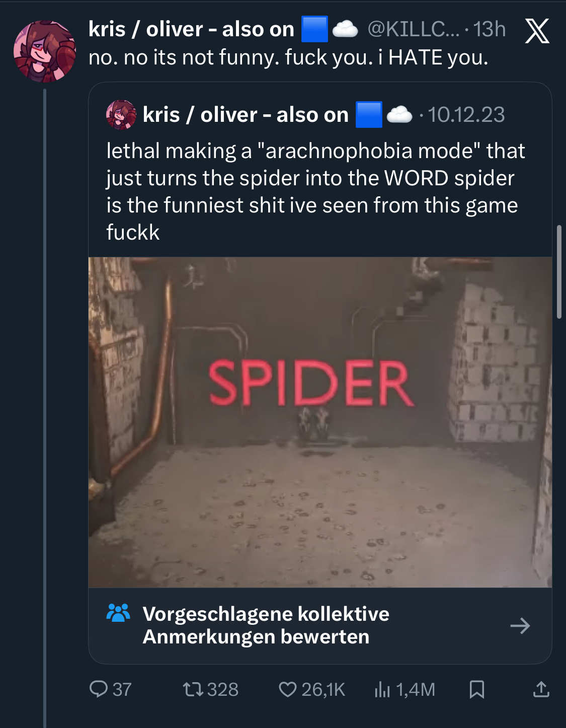Click the quoted tweet's 10.12.23 date
This screenshot has width=566, height=728.
coord(466,115)
